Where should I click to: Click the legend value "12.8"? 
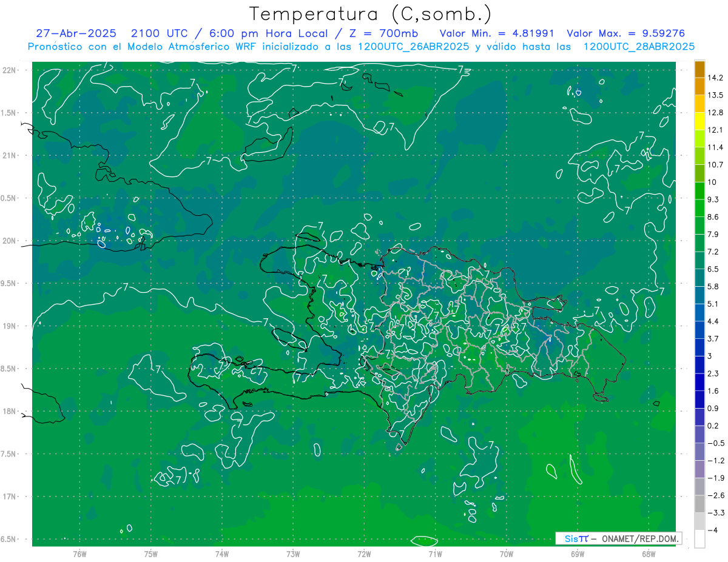pyautogui.click(x=716, y=113)
